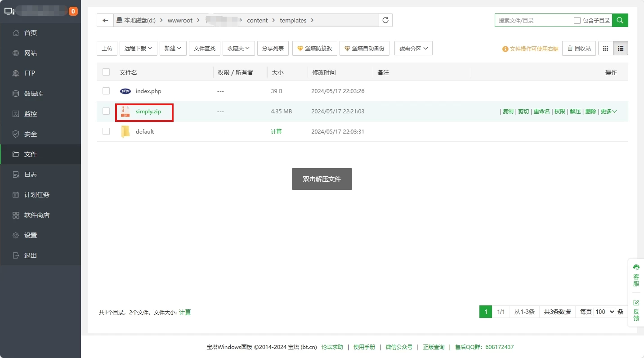The width and height of the screenshot is (644, 358).
Task: Tick the checkbox for index.php
Action: [x=106, y=91]
